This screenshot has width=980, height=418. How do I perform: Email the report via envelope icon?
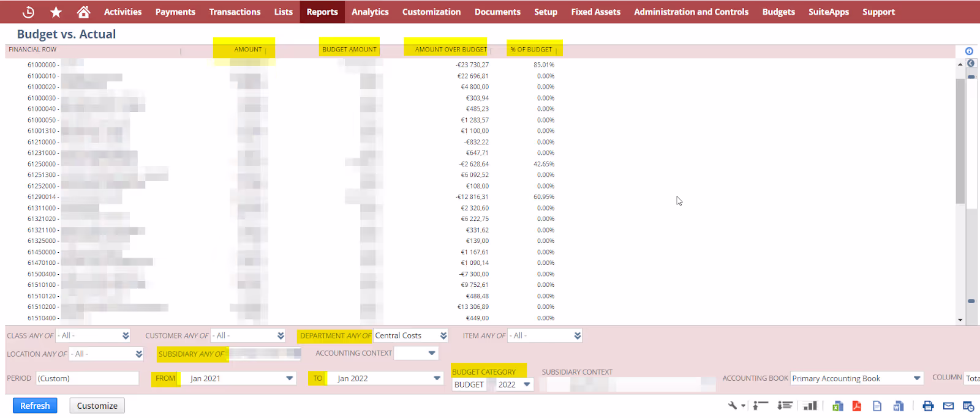948,406
